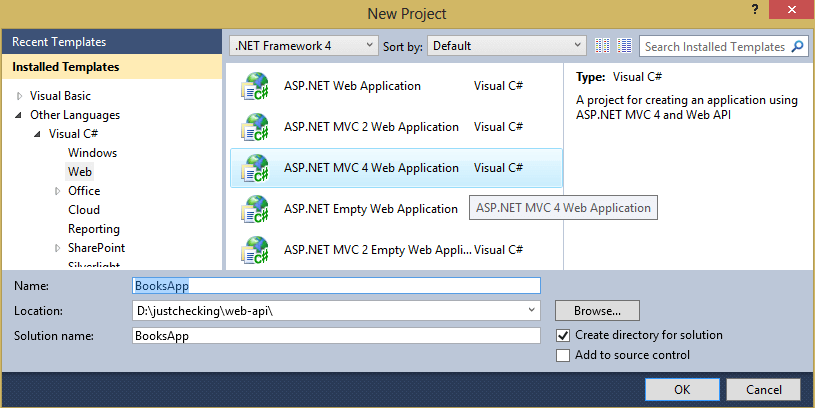Viewport: 815px width, 408px height.
Task: Open the .NET Framework 4 dropdown
Action: (x=304, y=46)
